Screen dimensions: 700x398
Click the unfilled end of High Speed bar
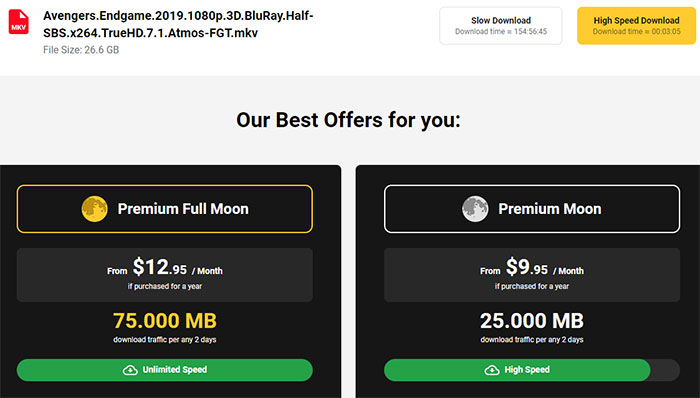point(665,370)
